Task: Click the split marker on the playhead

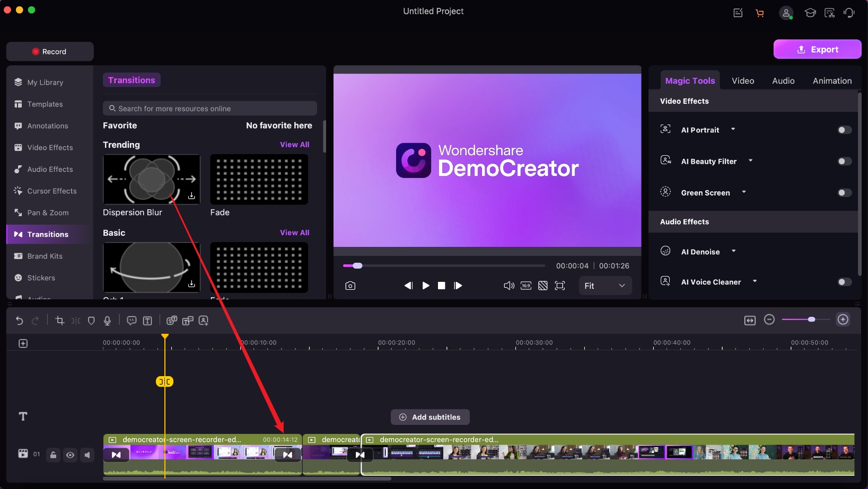Action: tap(164, 381)
